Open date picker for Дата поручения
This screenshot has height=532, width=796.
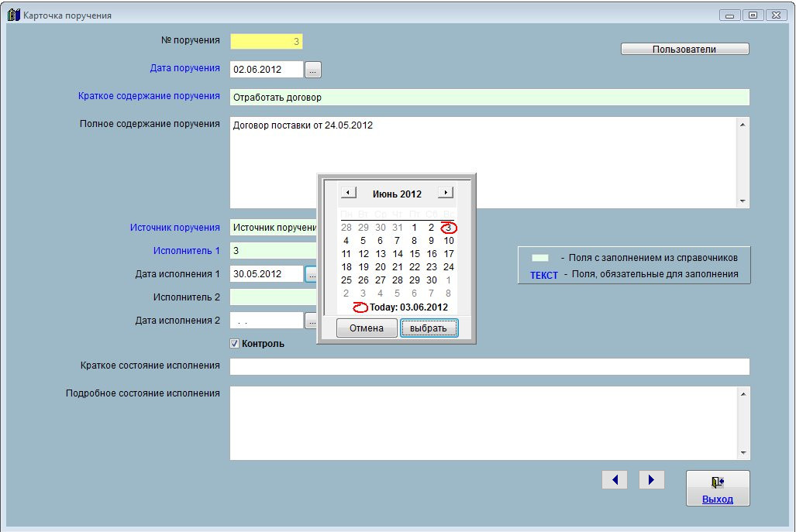(312, 70)
